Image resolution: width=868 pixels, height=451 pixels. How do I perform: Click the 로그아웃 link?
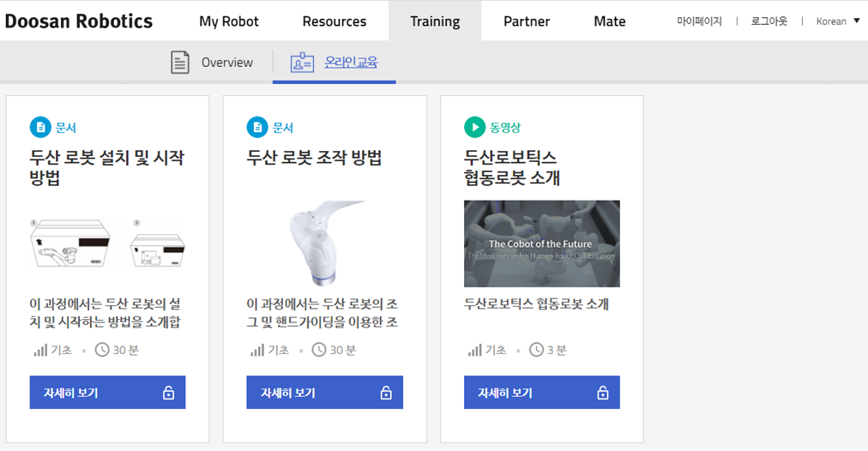[x=769, y=21]
